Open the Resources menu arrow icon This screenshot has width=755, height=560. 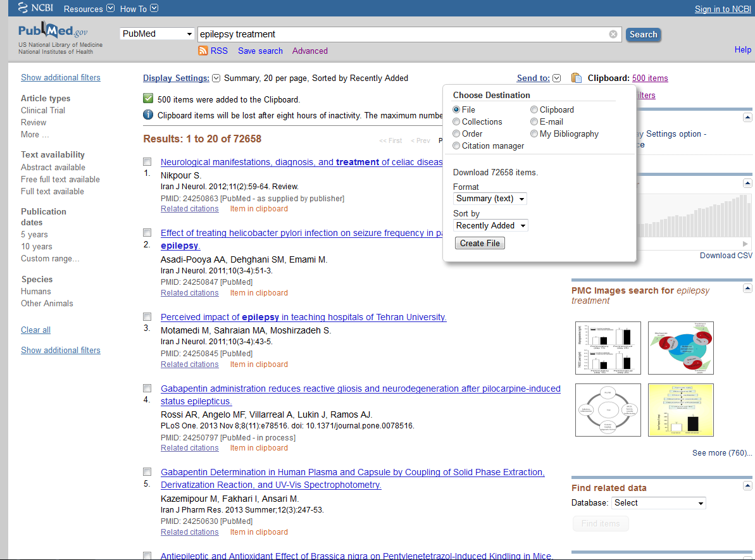pyautogui.click(x=110, y=8)
